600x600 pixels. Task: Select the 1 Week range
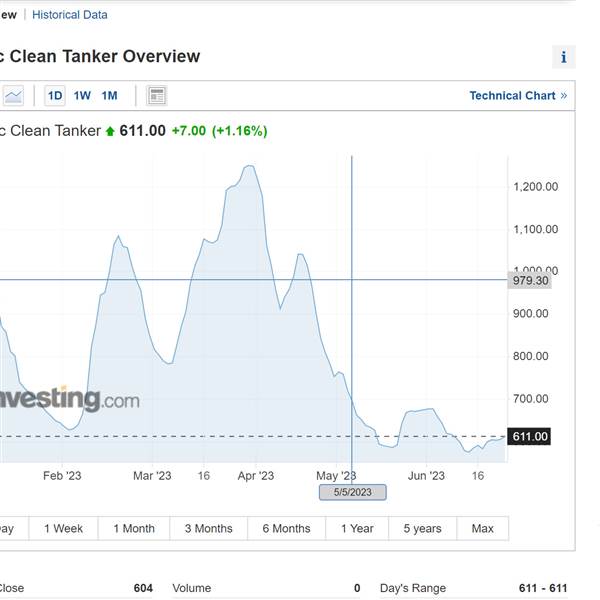(64, 528)
